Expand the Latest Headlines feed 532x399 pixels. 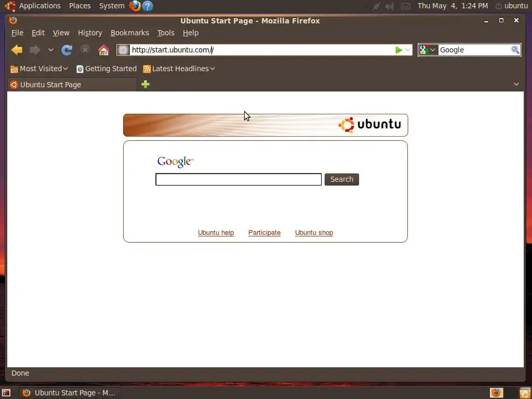179,69
